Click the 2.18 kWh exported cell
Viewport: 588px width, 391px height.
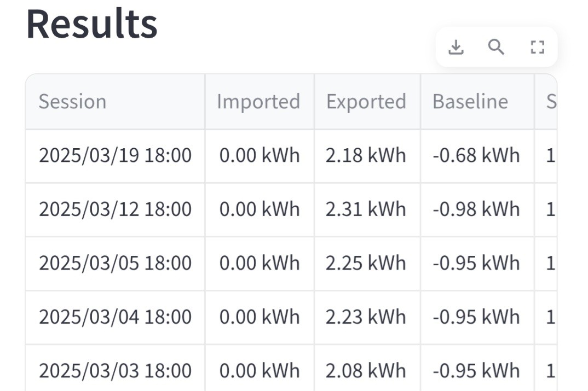point(367,156)
